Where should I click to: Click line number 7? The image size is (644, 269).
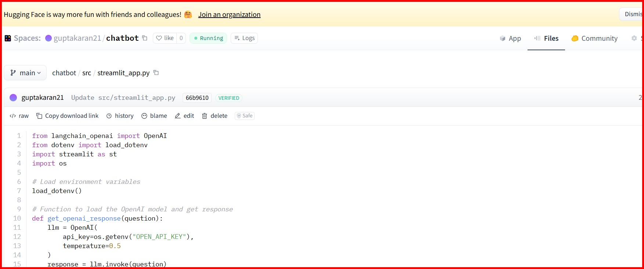pos(19,191)
